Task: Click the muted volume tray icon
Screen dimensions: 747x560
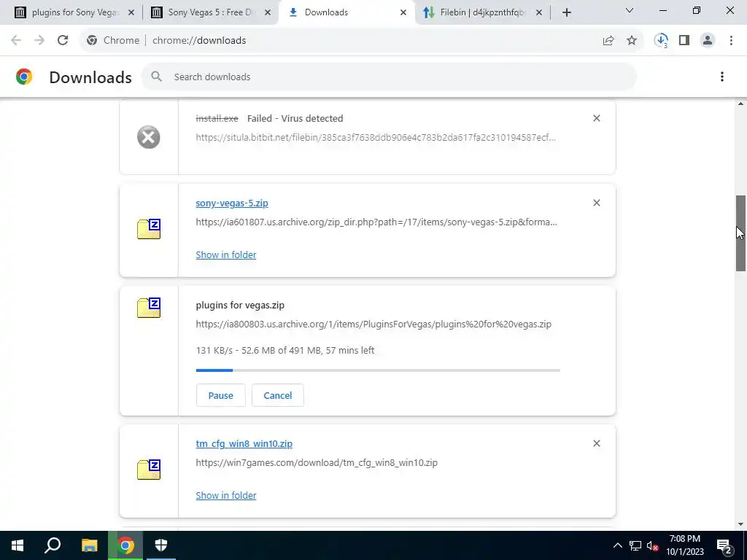Action: tap(652, 545)
